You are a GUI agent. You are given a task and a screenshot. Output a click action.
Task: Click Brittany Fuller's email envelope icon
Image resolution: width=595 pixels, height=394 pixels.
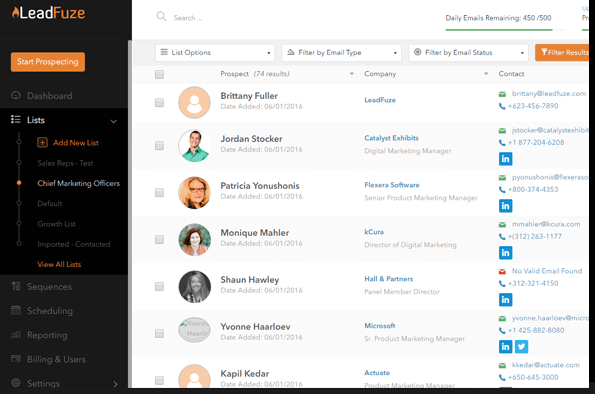point(502,94)
